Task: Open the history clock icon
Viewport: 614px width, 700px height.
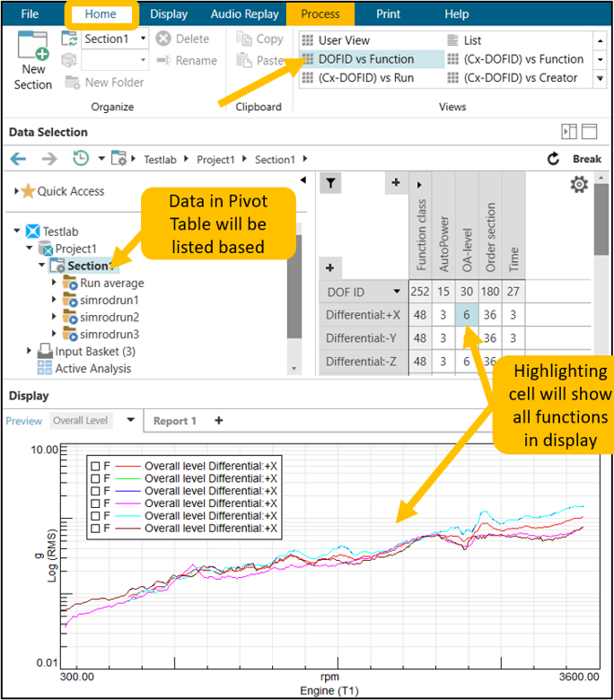Action: (81, 159)
